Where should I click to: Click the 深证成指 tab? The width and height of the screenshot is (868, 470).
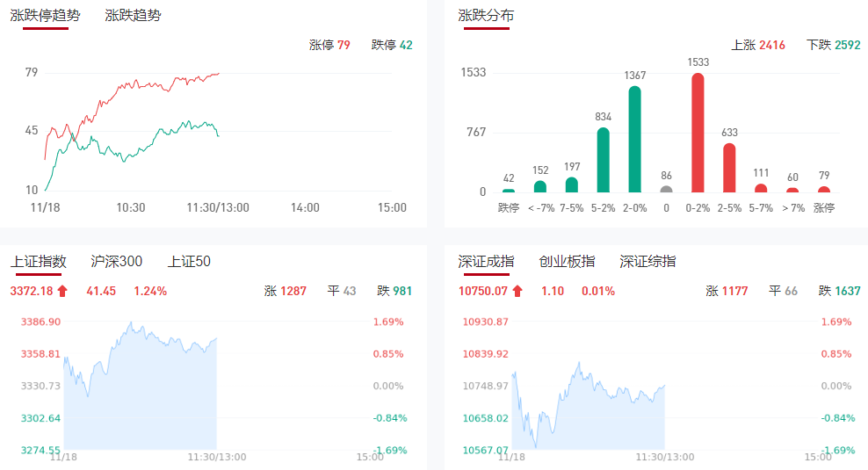[486, 261]
